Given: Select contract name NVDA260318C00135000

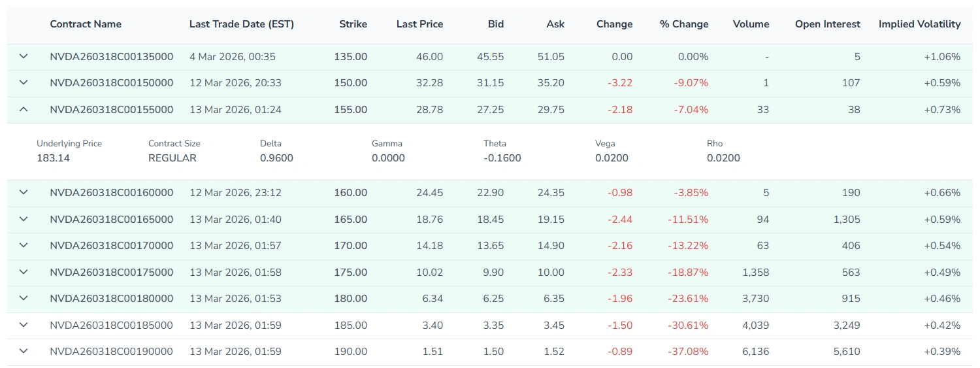Looking at the screenshot, I should click(x=112, y=57).
